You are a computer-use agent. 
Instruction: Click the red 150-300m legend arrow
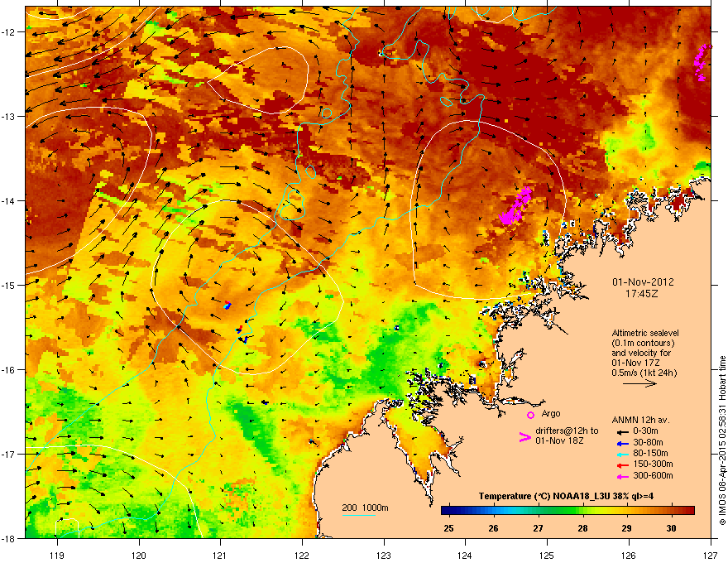[623, 465]
